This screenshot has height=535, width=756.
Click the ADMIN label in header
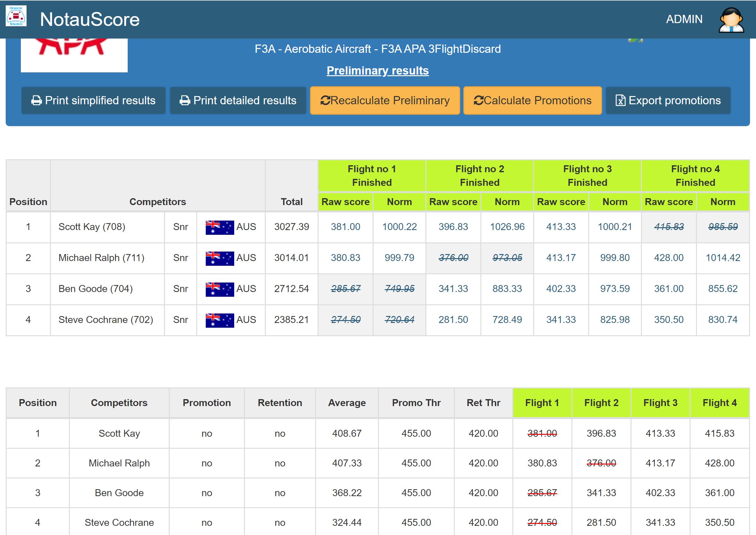pyautogui.click(x=684, y=19)
